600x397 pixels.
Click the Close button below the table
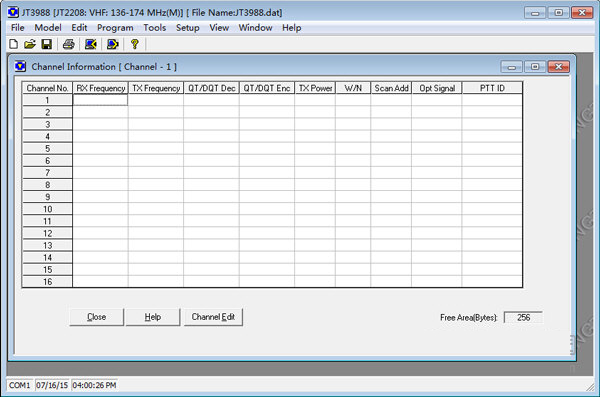[x=96, y=317]
